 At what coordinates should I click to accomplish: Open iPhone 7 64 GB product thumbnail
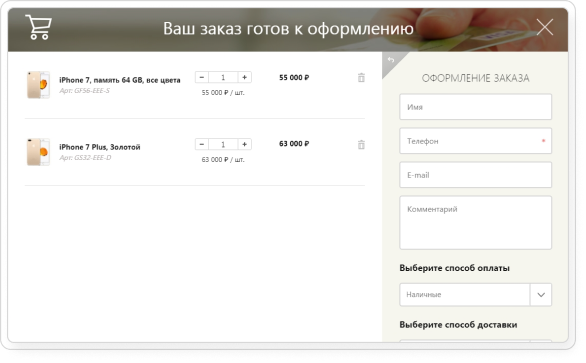38,85
